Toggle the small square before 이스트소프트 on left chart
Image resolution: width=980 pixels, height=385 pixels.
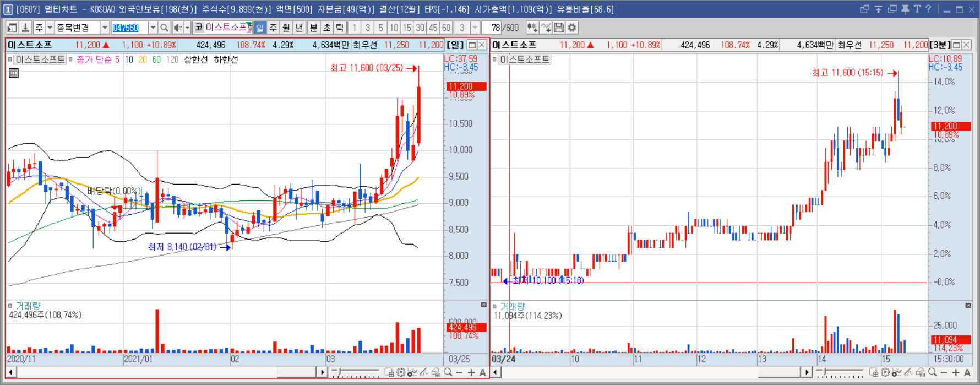[x=10, y=59]
